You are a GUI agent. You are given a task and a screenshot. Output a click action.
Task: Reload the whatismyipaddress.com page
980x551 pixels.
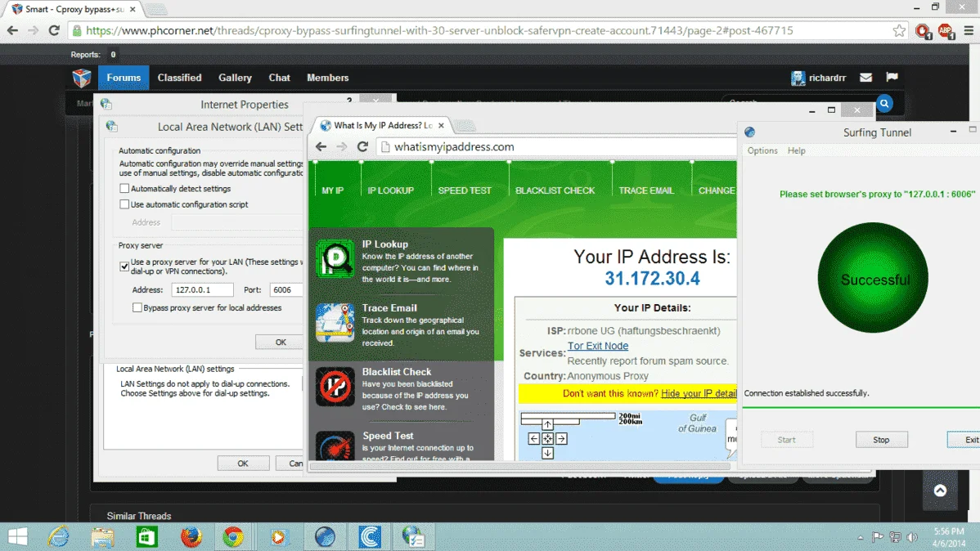tap(362, 147)
